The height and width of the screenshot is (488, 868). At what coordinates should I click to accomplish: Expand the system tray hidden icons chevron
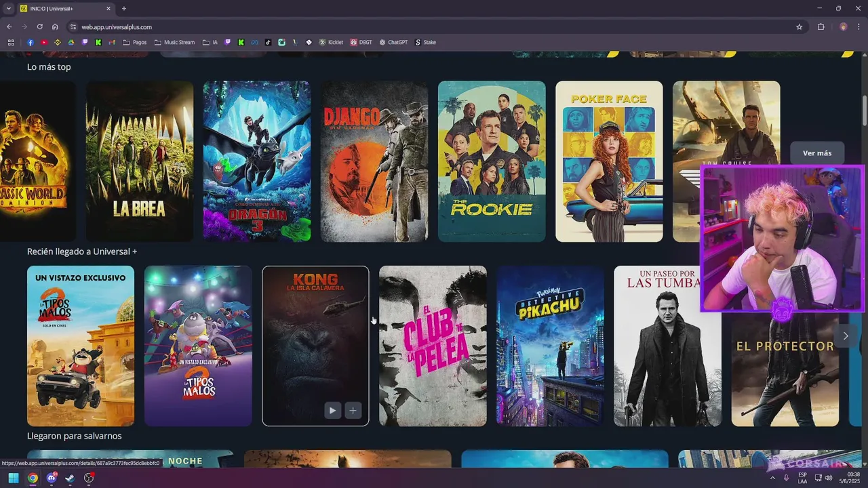pos(772,478)
